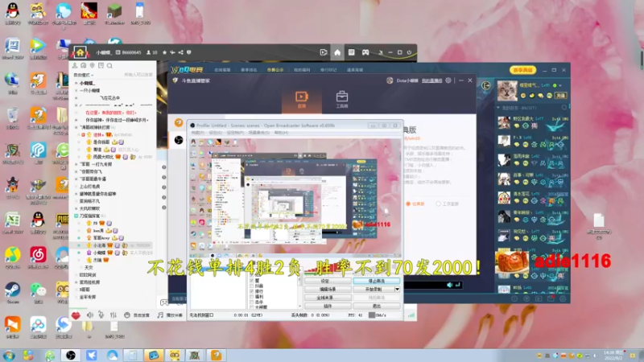Toggle the 扫描 source checkbox in OBS
Viewport: 644px width, 362px height.
point(251,286)
